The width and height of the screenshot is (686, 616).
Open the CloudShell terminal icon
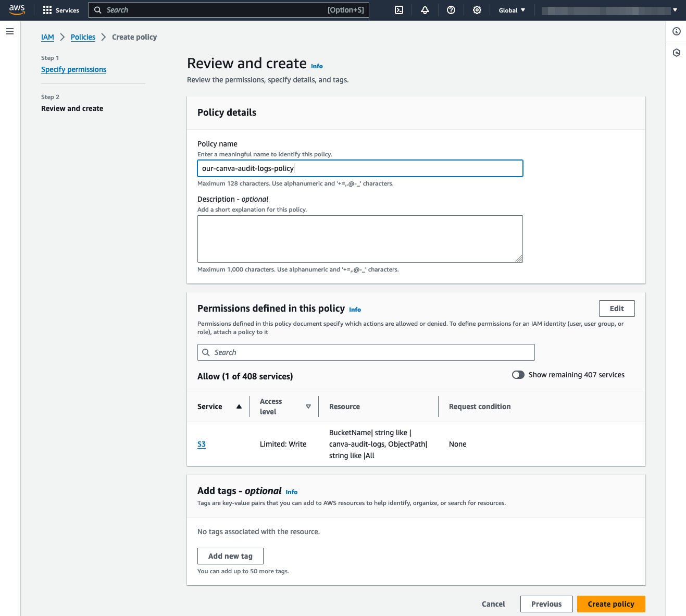click(x=399, y=10)
